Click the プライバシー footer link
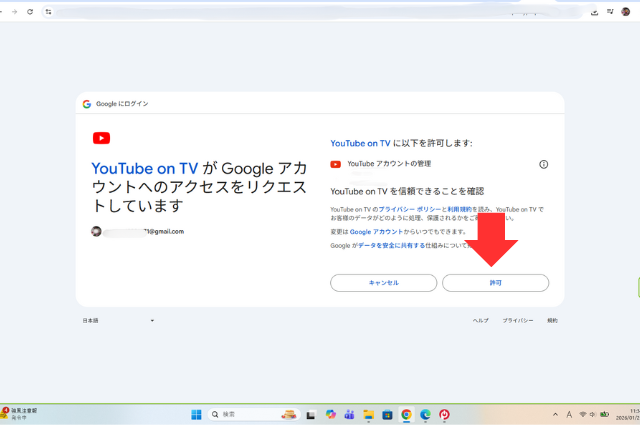The height and width of the screenshot is (425, 640). pos(517,320)
